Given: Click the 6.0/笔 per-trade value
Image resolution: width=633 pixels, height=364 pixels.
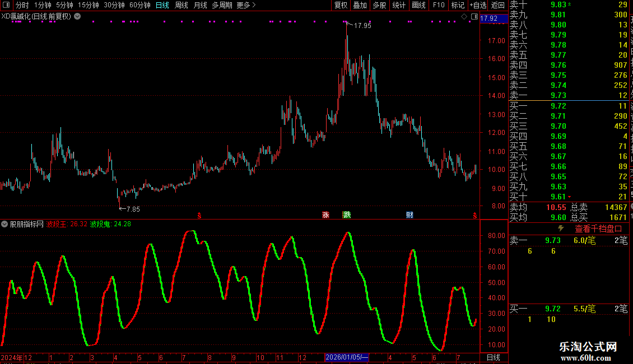Looking at the screenshot, I should point(585,240).
